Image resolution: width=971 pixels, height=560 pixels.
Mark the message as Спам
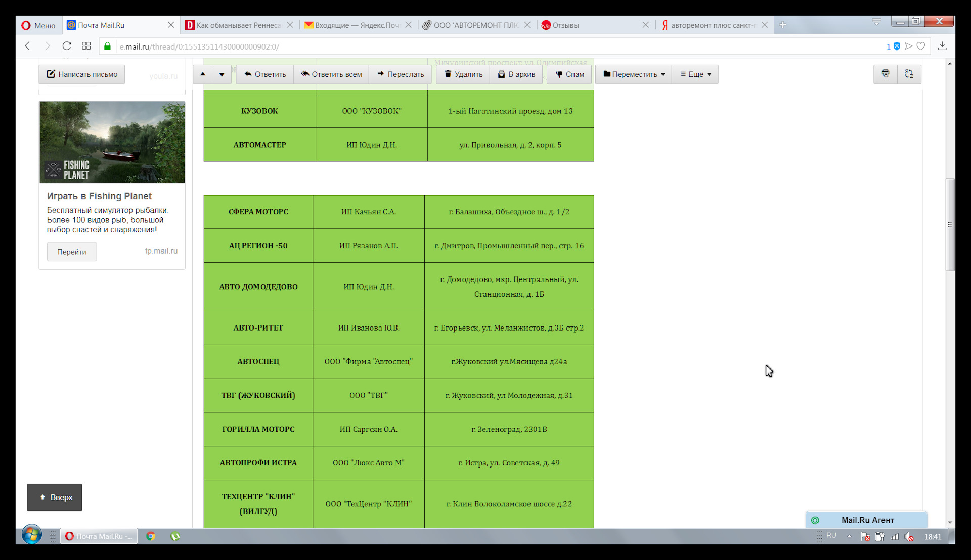click(569, 74)
